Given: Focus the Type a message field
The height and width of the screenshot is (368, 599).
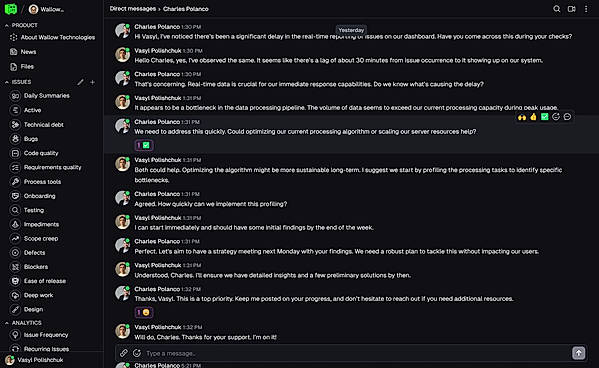Looking at the screenshot, I should pyautogui.click(x=357, y=353).
